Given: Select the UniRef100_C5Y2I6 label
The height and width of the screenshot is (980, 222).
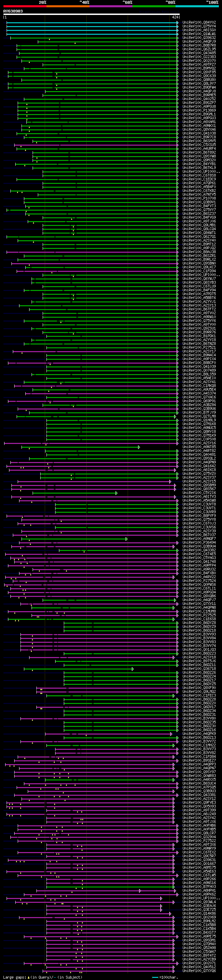Looking at the screenshot, I should coord(199,493).
